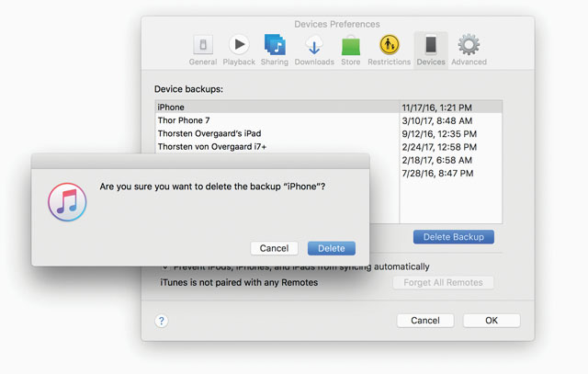Select "Thorsten von Overgaard i7+" backup
The height and width of the screenshot is (374, 588).
pyautogui.click(x=212, y=147)
